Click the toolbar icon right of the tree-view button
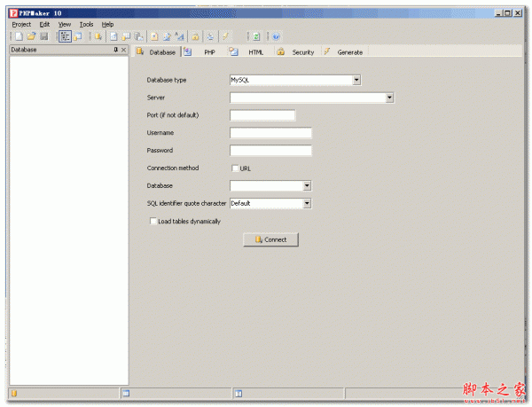The height and width of the screenshot is (407, 532). tap(78, 36)
